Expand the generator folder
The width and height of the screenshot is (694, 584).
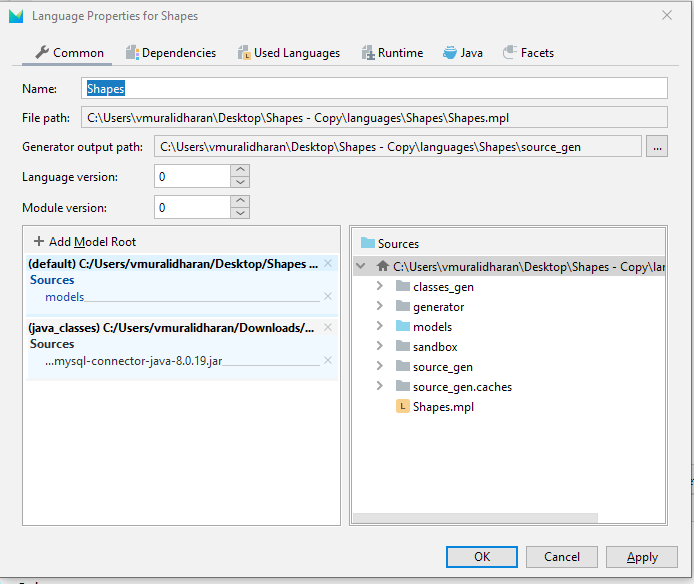(x=379, y=307)
